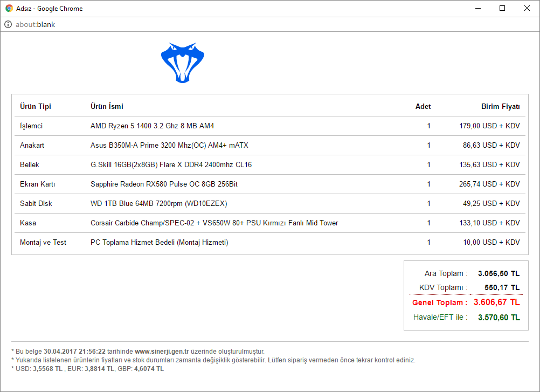Click the Sabit Disk product type cell

pos(36,203)
